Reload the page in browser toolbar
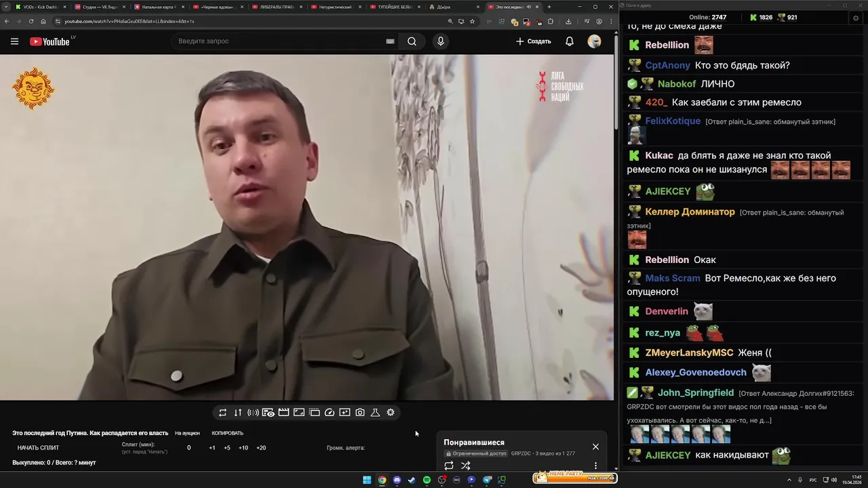Screen dimensions: 868x488 tap(31, 21)
